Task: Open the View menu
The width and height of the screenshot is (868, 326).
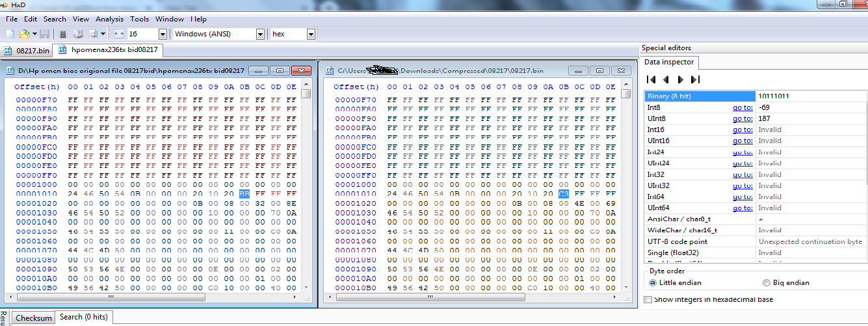Action: click(81, 19)
